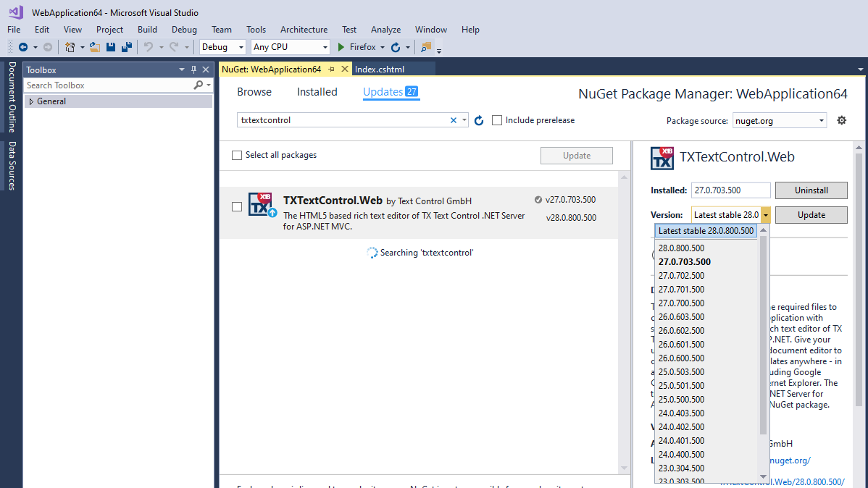The image size is (868, 488).
Task: Clear the txtextcontrol search text
Action: (454, 120)
